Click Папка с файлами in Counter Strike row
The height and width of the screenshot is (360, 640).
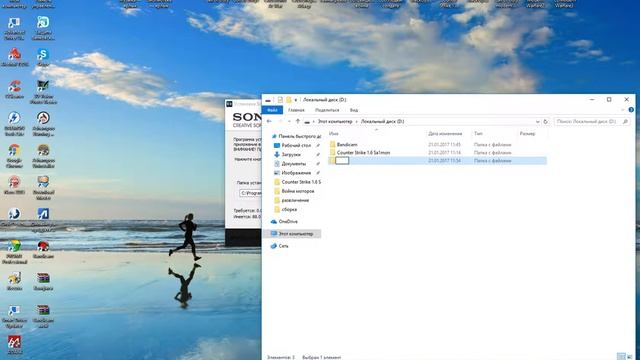(492, 152)
